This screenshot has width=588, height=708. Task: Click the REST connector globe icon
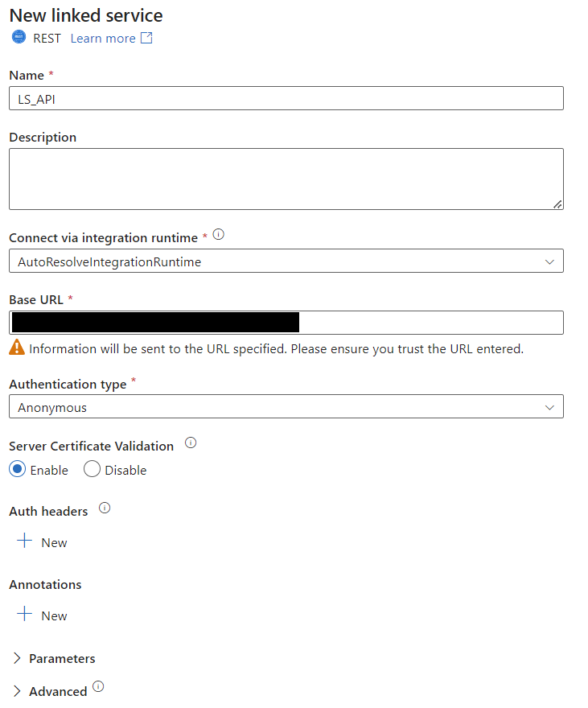(x=19, y=36)
